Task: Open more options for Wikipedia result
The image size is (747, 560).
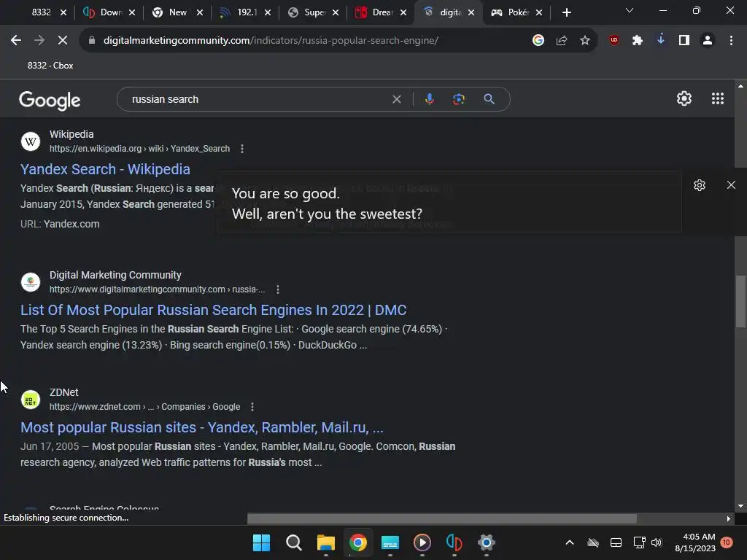Action: pyautogui.click(x=242, y=149)
